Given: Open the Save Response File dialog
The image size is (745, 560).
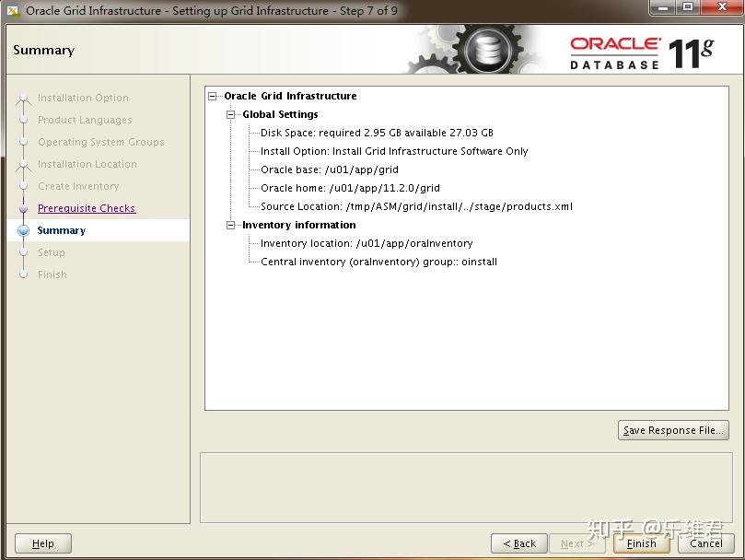Looking at the screenshot, I should tap(673, 430).
